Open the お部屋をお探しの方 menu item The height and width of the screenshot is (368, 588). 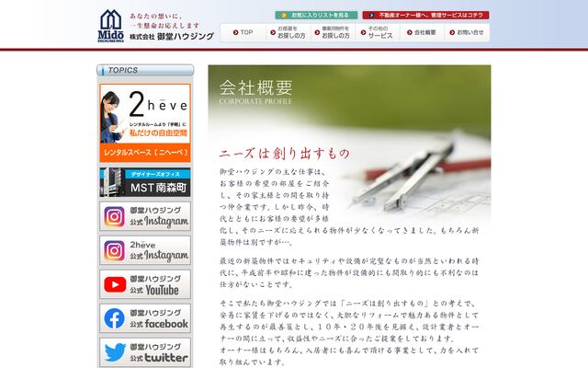288,33
